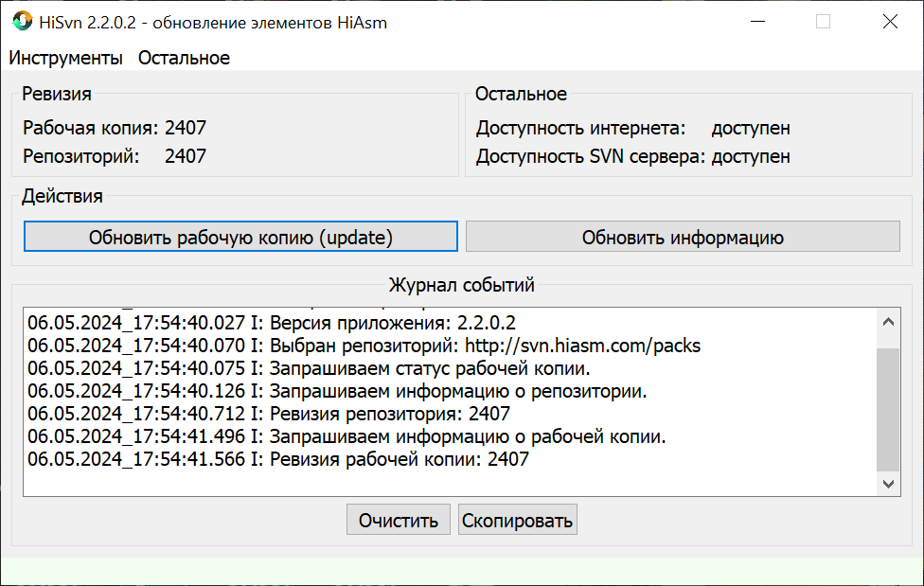This screenshot has width=924, height=586.
Task: Click the log scrollbar down arrow
Action: click(x=888, y=484)
